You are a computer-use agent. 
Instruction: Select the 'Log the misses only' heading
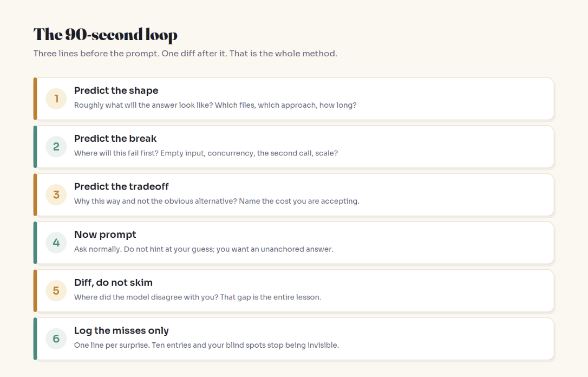(x=121, y=331)
